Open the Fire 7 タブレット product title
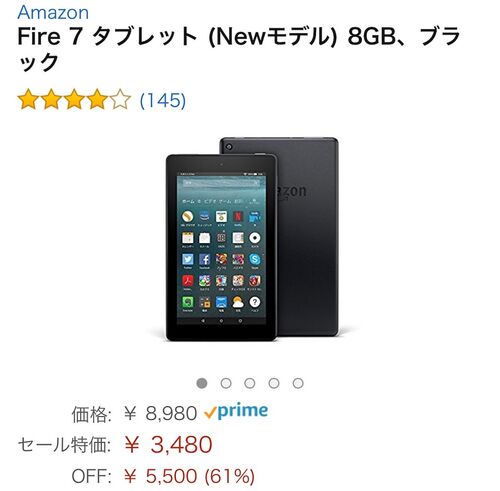500x491 pixels. (x=239, y=49)
